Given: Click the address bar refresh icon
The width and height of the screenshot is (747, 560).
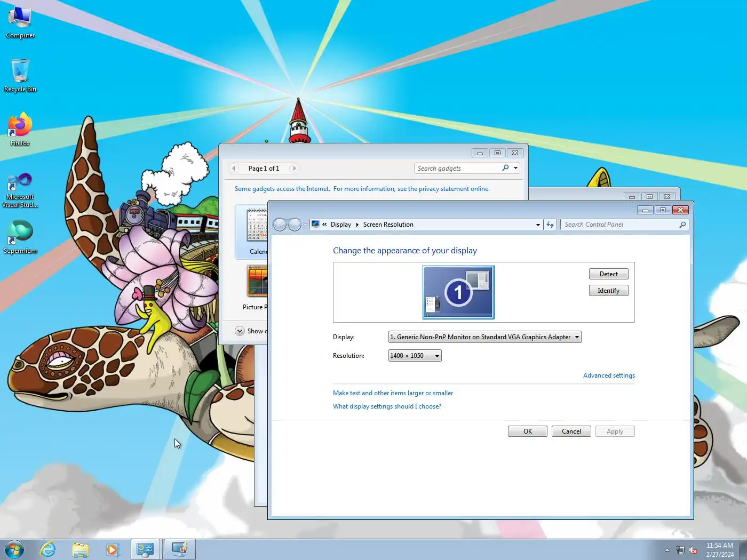Looking at the screenshot, I should click(550, 225).
